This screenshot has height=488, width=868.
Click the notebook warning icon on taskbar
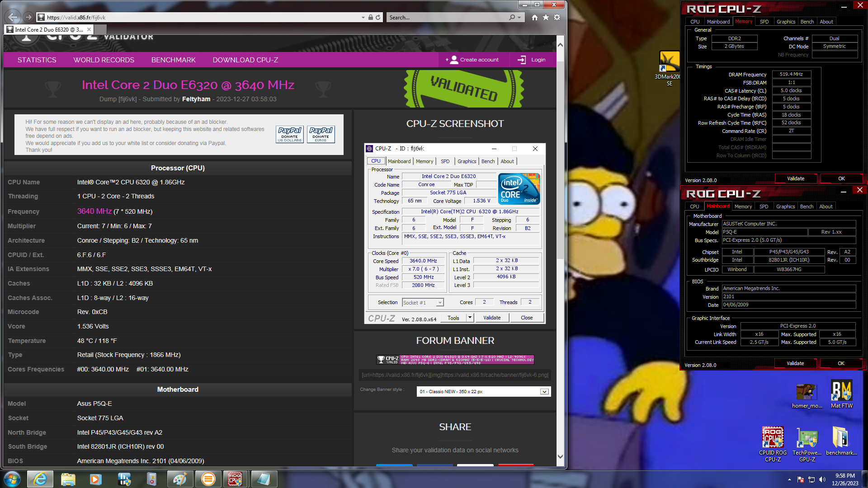[x=151, y=479]
